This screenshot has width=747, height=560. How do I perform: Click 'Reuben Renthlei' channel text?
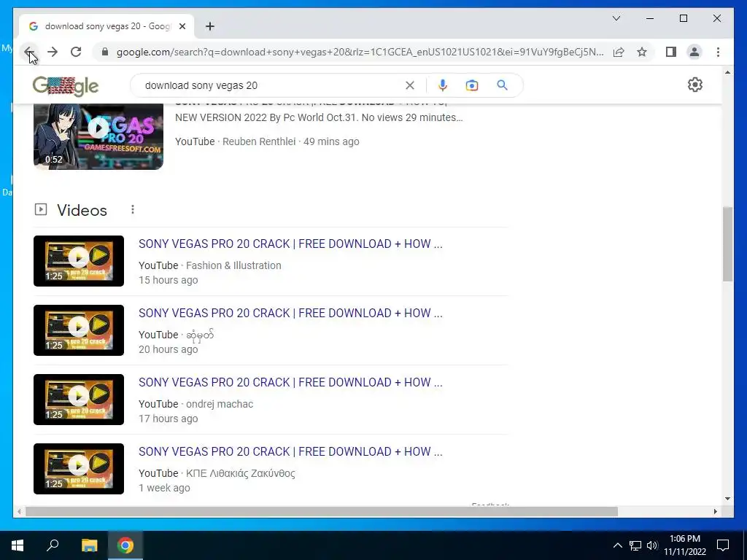tap(259, 141)
